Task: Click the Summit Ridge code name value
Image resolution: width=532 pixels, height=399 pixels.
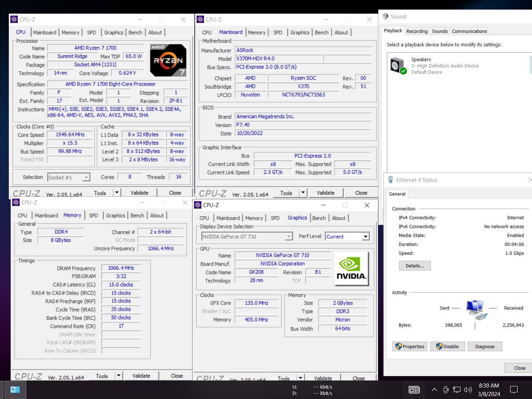Action: tap(73, 56)
